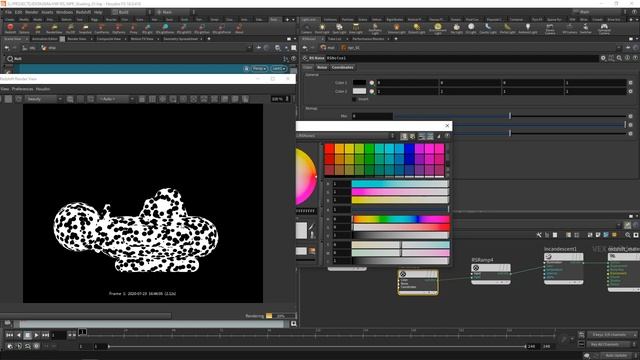This screenshot has width=640, height=360.
Task: Click the Point Light shelf tool
Action: [322, 28]
